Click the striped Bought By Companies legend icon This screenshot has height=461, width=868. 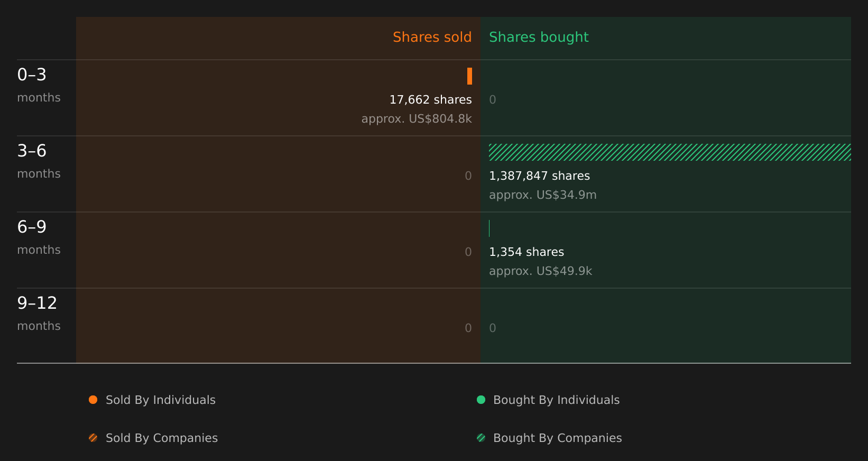[481, 438]
